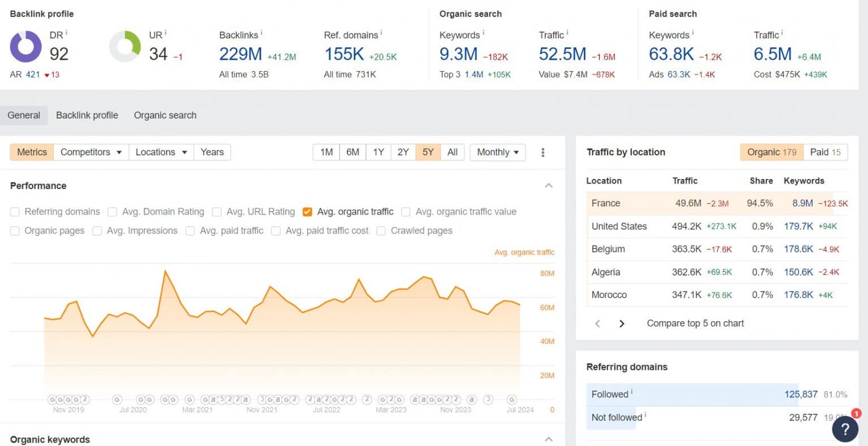Screen dimensions: 868x446
Task: Switch to Paid traffic by location
Action: point(826,152)
